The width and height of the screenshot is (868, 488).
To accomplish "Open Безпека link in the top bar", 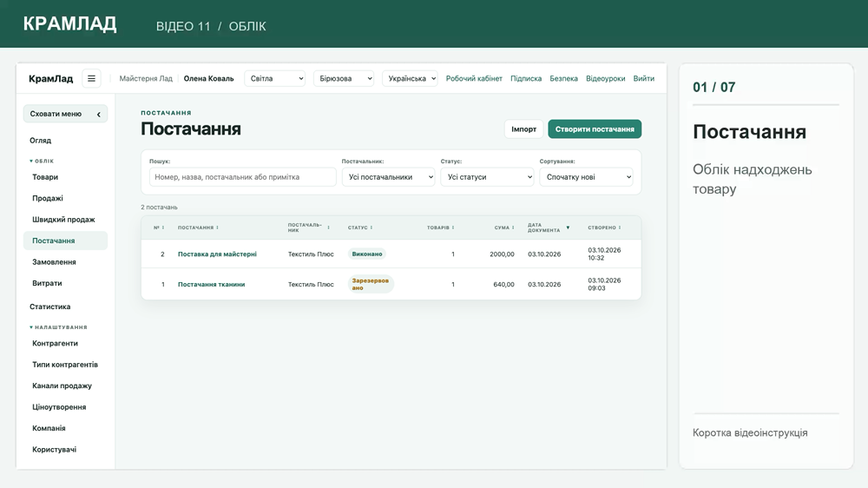I will 563,79.
